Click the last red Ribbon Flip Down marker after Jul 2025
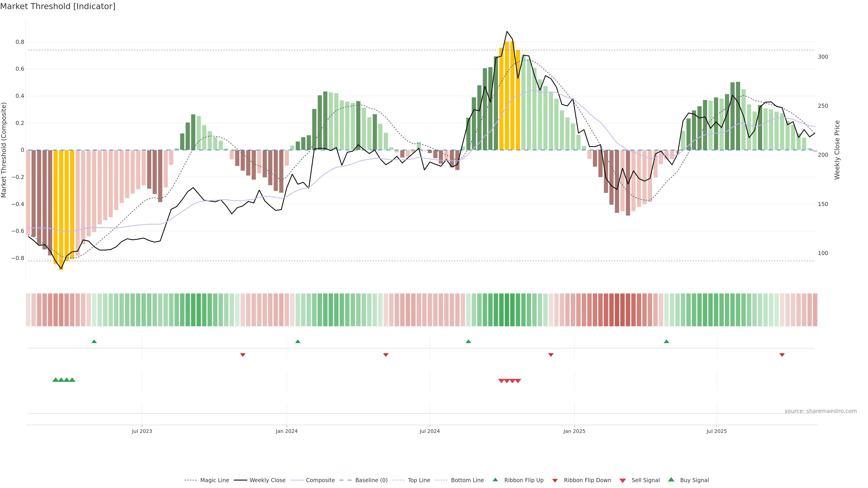The image size is (868, 488). (x=782, y=355)
